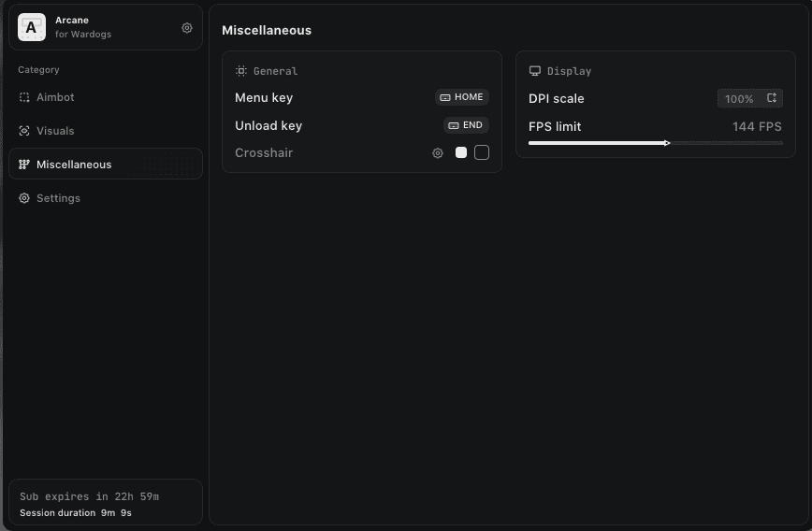This screenshot has width=812, height=531.
Task: Rebind the Menu key HOME button
Action: tap(462, 97)
